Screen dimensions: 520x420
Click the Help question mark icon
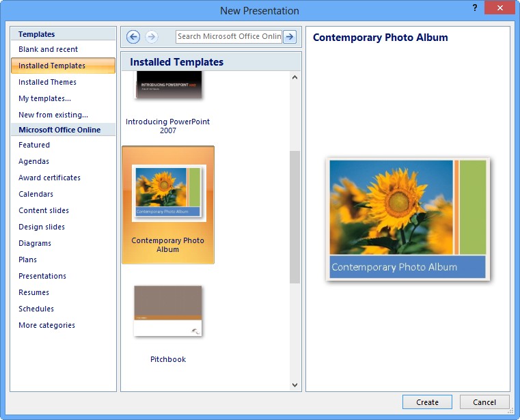(x=475, y=8)
